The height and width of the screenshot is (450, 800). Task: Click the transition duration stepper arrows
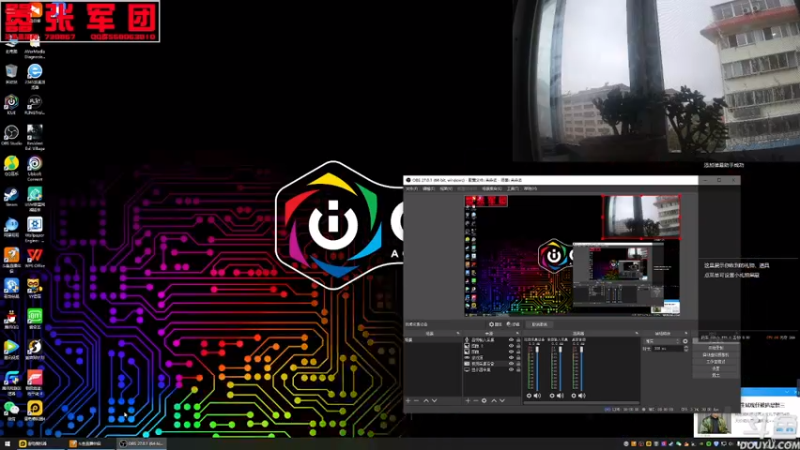[686, 348]
